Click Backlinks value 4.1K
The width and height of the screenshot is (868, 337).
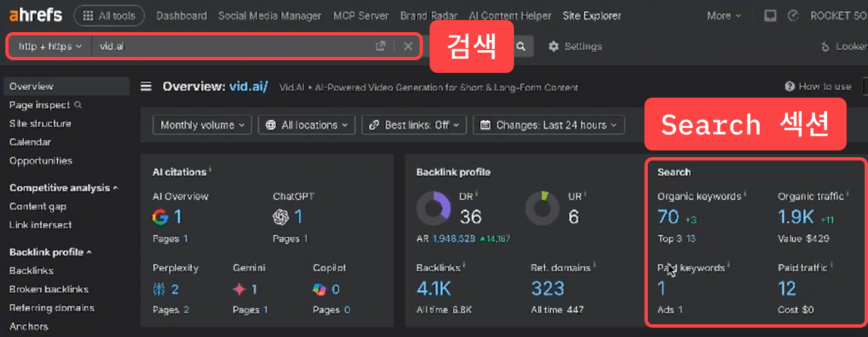[434, 288]
